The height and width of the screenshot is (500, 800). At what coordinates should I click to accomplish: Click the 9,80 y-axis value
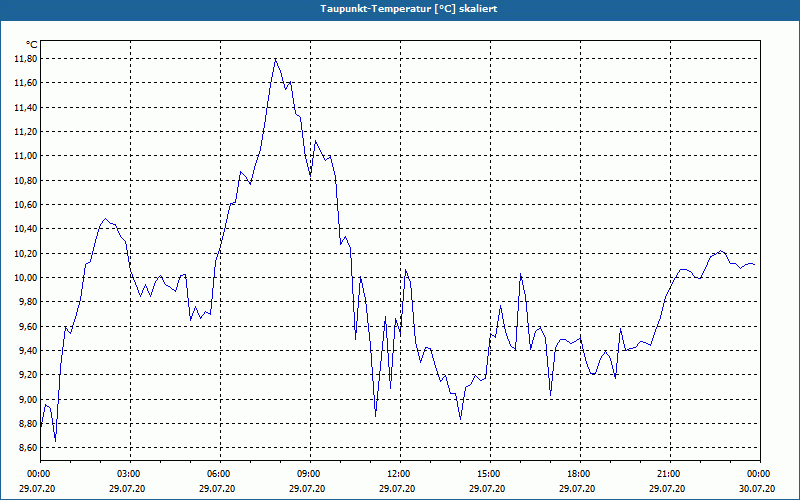[29, 302]
